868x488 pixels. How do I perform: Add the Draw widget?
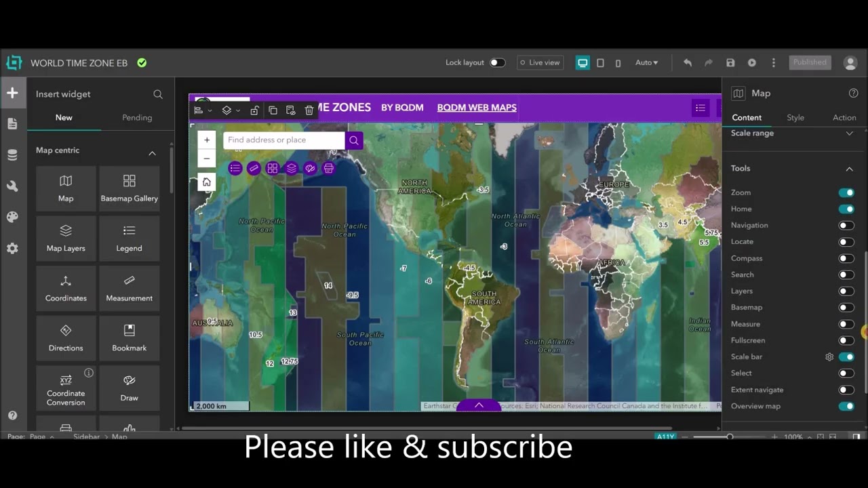[x=130, y=388]
